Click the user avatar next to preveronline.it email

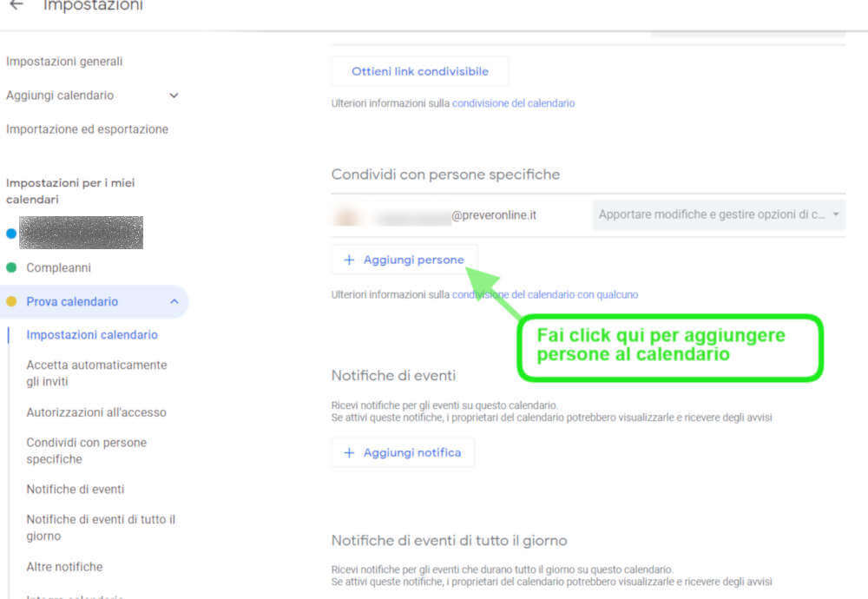coord(347,215)
